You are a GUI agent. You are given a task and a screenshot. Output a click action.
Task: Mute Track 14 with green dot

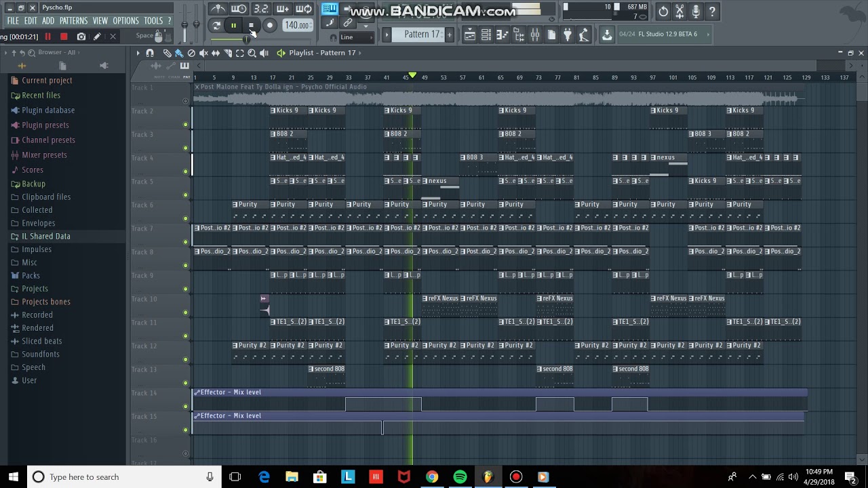(185, 406)
